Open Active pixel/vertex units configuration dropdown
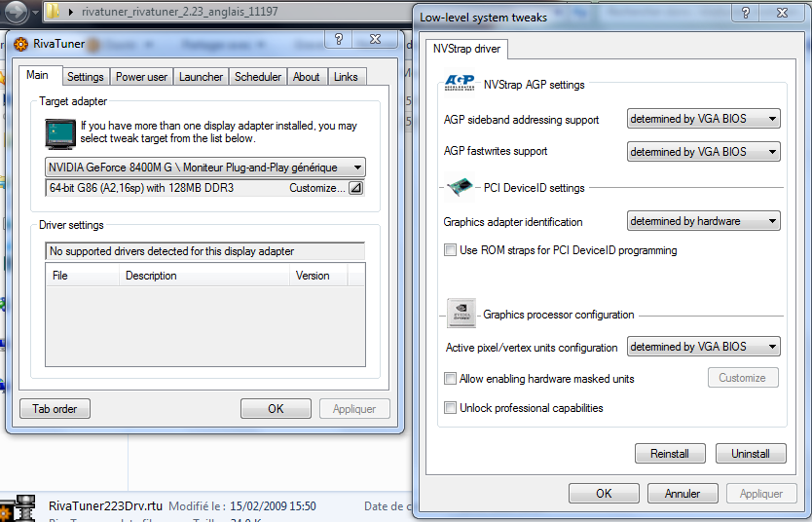Screen dimensions: 812x522 click(x=703, y=347)
